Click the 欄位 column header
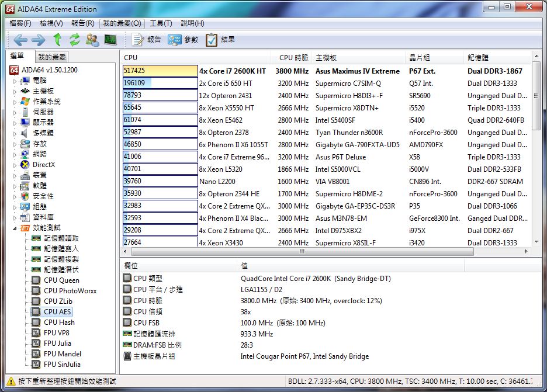 pyautogui.click(x=179, y=265)
